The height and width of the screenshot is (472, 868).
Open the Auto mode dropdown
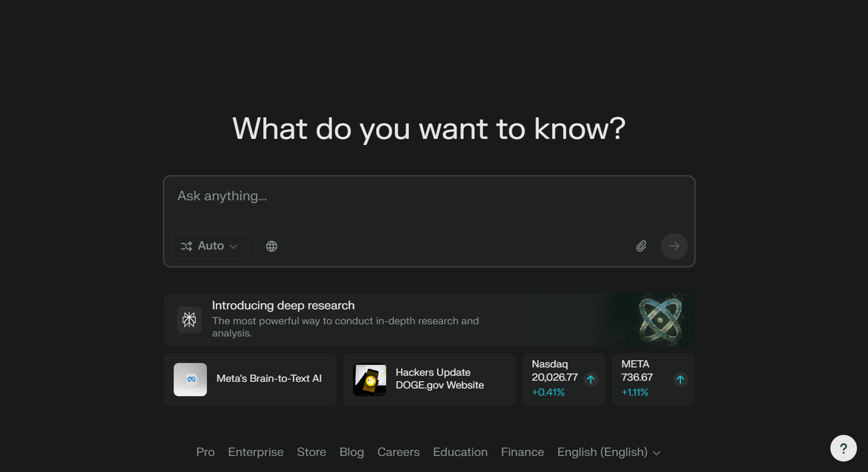tap(210, 246)
